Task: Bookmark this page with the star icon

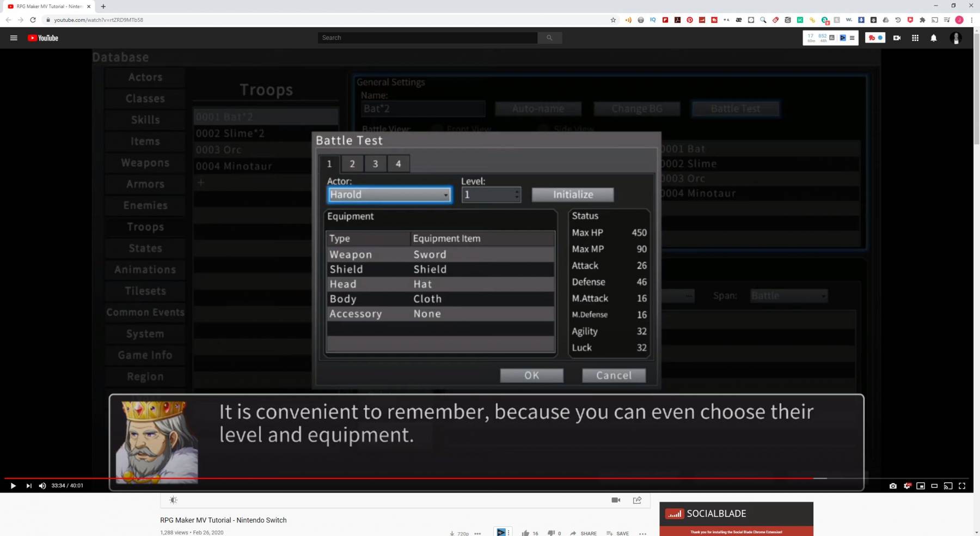Action: coord(613,20)
